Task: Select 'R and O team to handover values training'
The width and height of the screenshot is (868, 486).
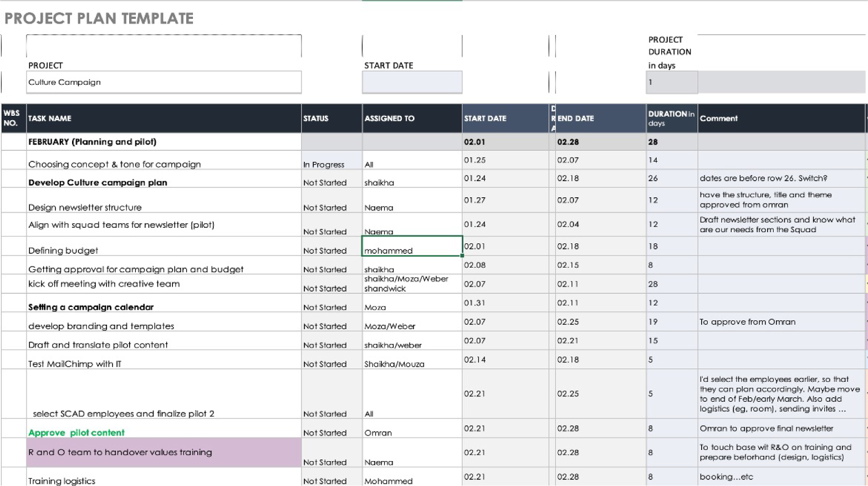Action: (x=164, y=452)
